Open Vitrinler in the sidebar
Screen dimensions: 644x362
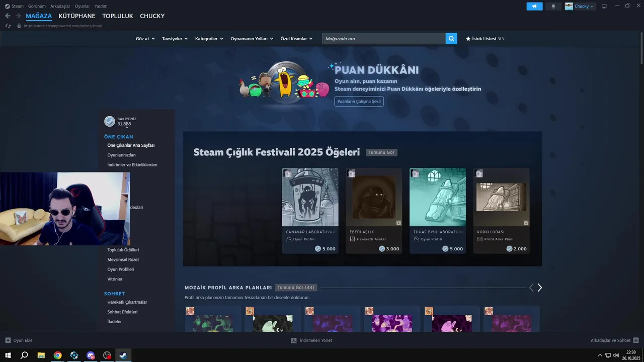point(115,279)
